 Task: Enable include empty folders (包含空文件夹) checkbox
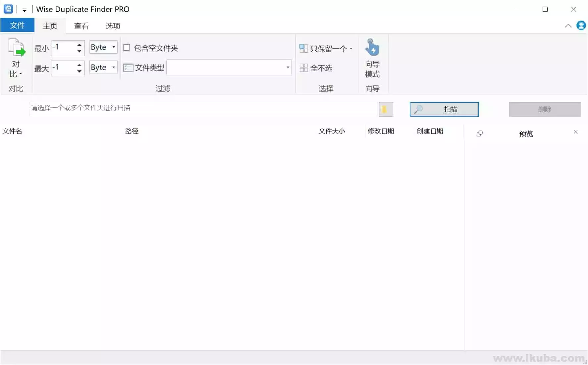126,48
